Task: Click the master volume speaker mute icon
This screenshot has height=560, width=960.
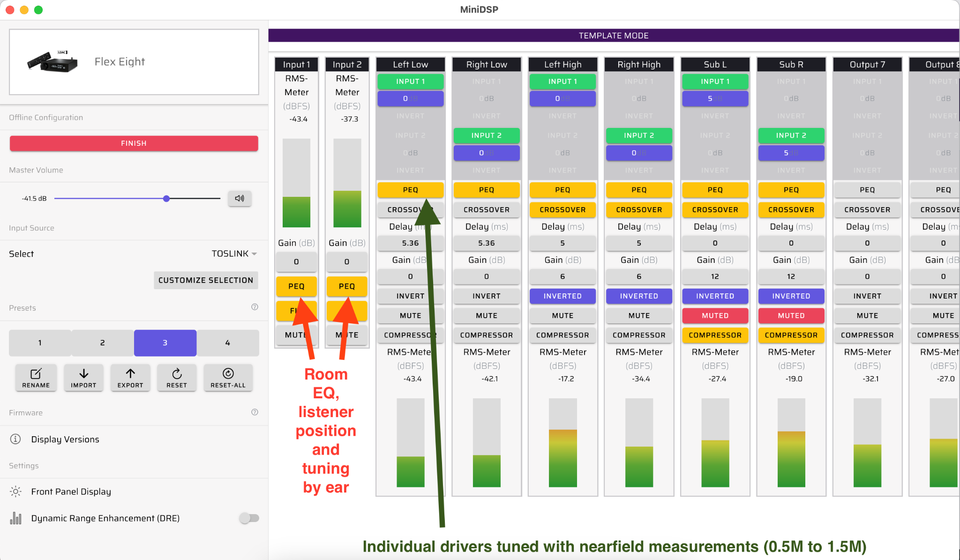Action: pyautogui.click(x=240, y=198)
